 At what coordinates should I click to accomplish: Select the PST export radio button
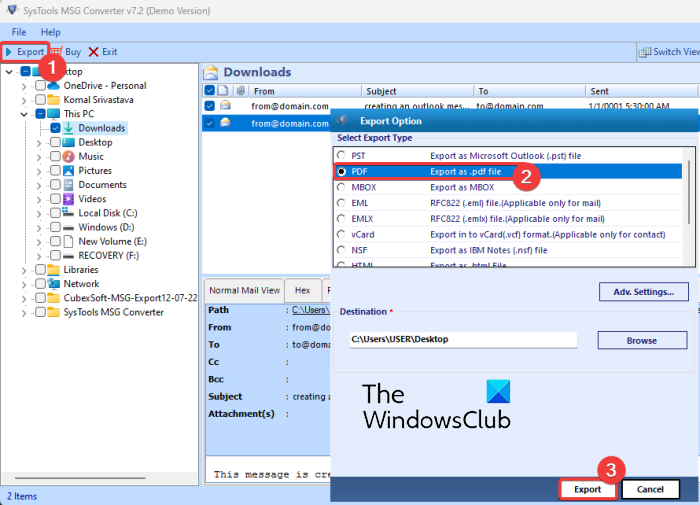pos(342,155)
